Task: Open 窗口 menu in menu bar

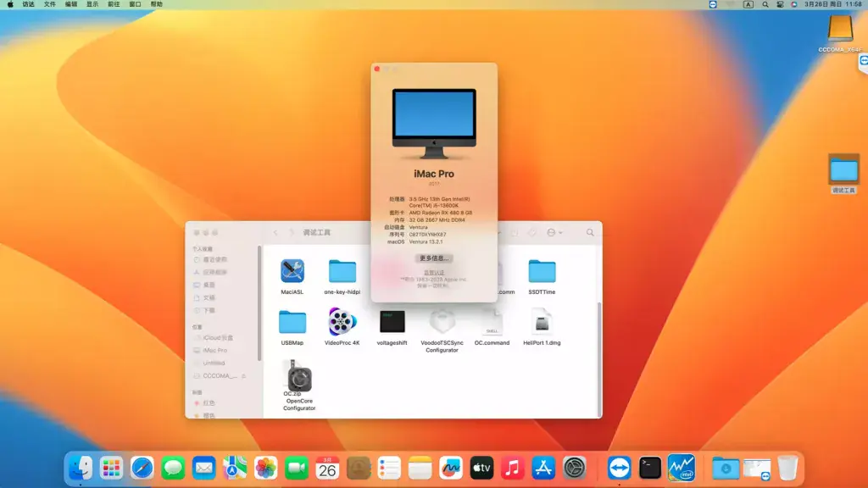Action: [135, 4]
